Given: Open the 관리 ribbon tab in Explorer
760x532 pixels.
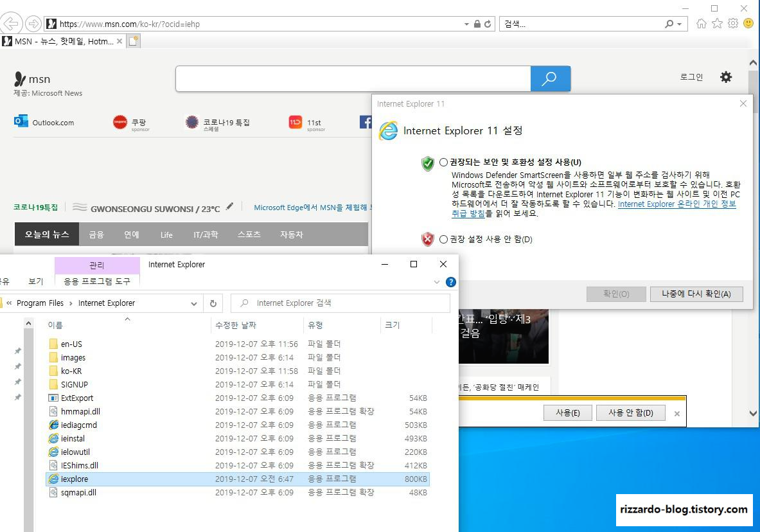Looking at the screenshot, I should 96,265.
